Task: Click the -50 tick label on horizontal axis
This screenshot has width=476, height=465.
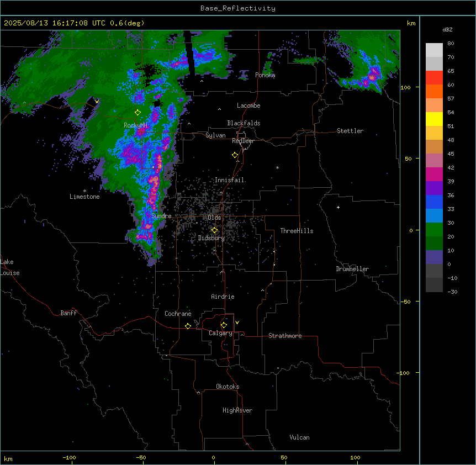Action: coord(141,457)
